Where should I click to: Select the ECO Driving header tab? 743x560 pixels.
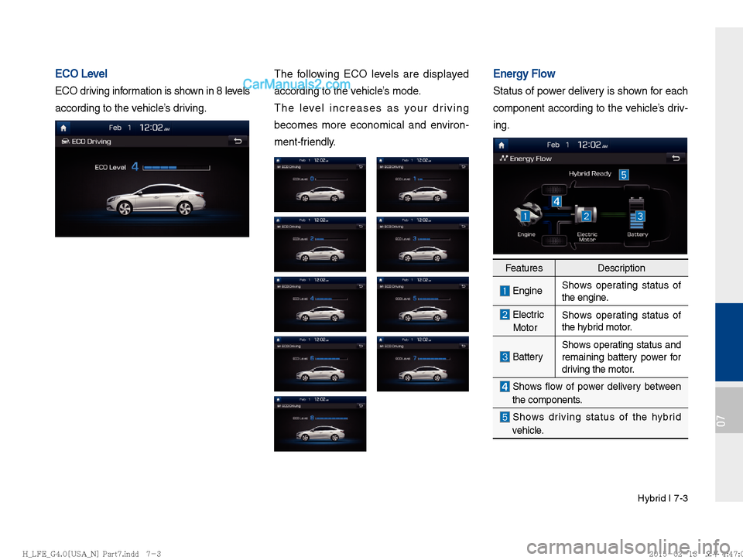pyautogui.click(x=90, y=140)
